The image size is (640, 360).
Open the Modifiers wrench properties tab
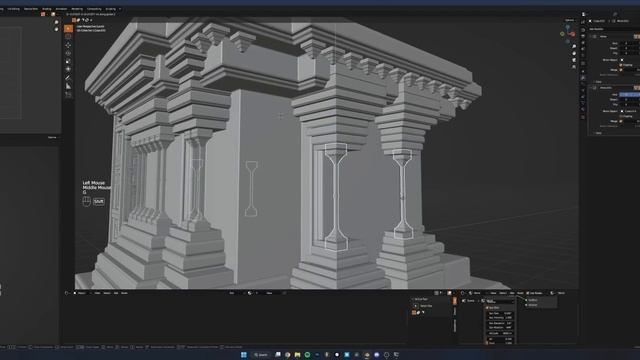[x=583, y=78]
